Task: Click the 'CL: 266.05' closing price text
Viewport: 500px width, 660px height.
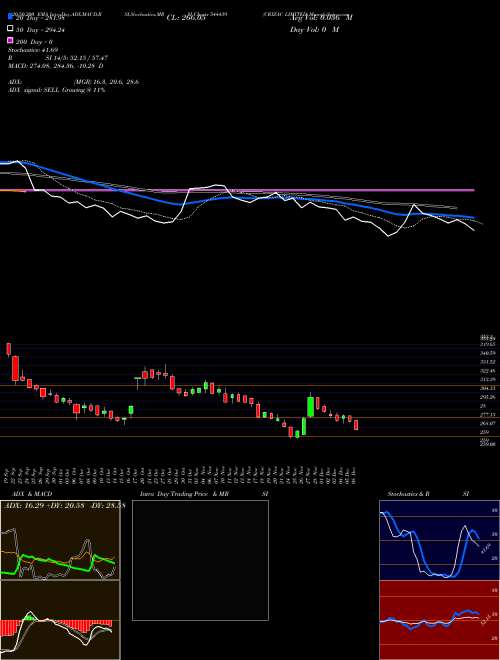Action: pyautogui.click(x=186, y=18)
